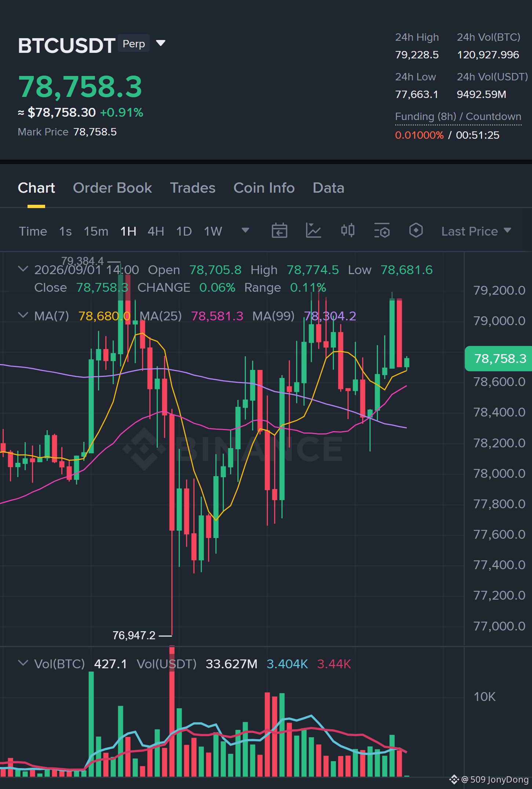Open the chart display settings icon
532x789 pixels.
point(382,231)
